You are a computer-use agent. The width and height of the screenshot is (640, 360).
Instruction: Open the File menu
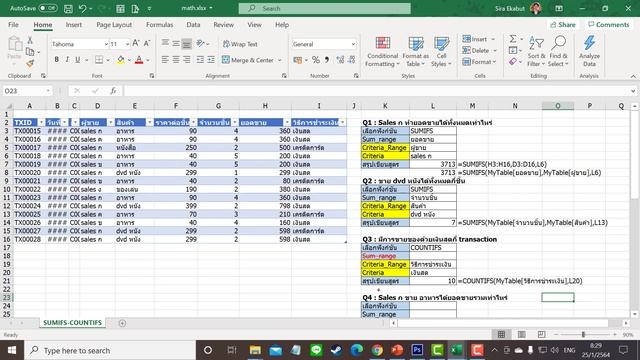pos(13,24)
